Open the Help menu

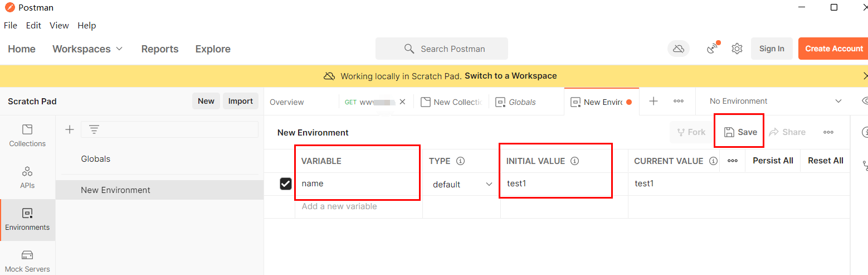pyautogui.click(x=86, y=26)
